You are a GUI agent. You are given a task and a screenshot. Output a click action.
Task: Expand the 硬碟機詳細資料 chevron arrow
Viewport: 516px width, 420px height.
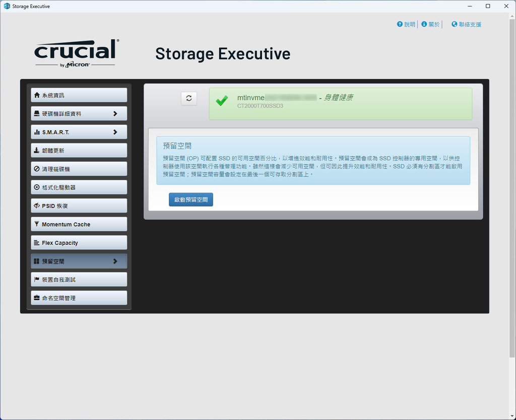(x=115, y=113)
